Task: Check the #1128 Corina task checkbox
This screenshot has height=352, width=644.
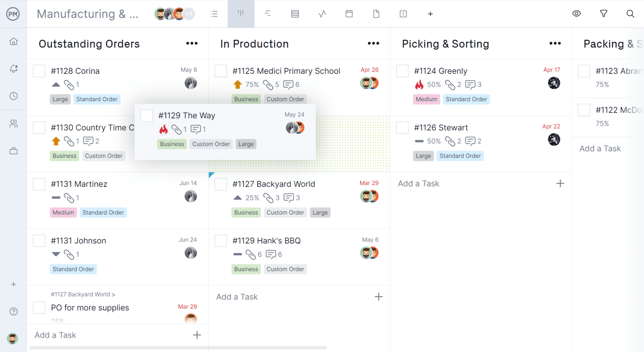Action: 39,70
